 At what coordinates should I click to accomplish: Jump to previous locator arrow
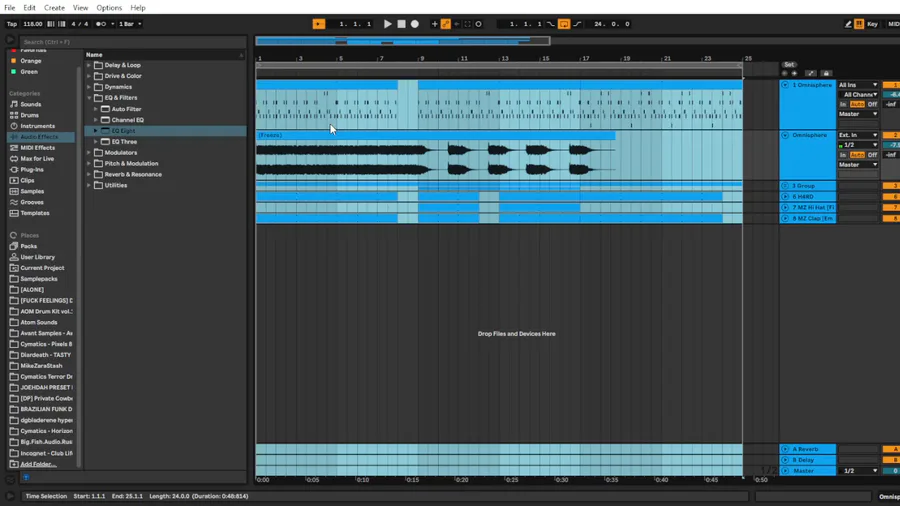785,73
